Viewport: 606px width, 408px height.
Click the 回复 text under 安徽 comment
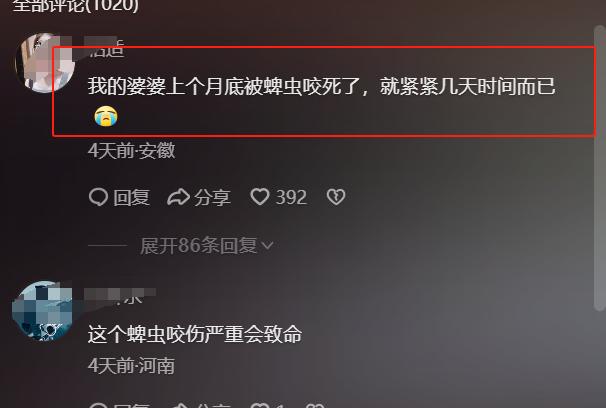(131, 197)
